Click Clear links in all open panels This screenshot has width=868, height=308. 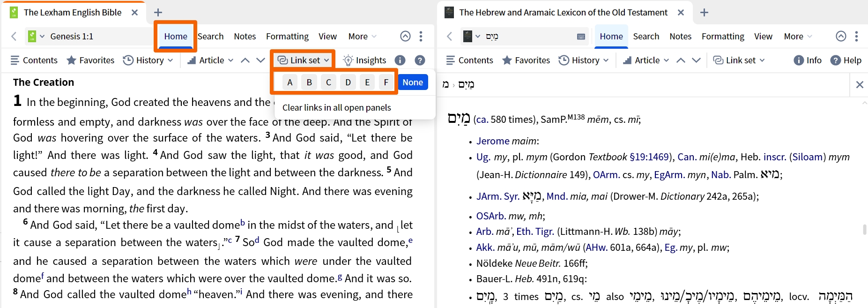337,107
